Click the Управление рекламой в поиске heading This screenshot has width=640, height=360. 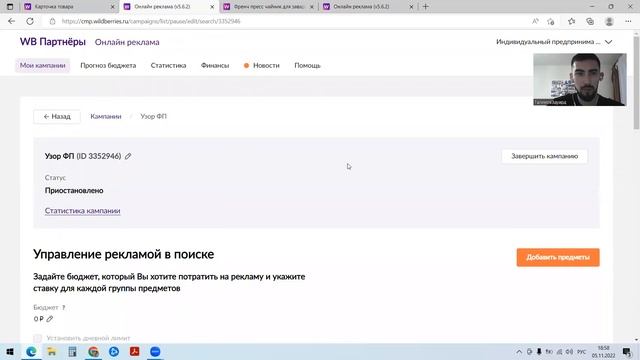[x=124, y=254]
